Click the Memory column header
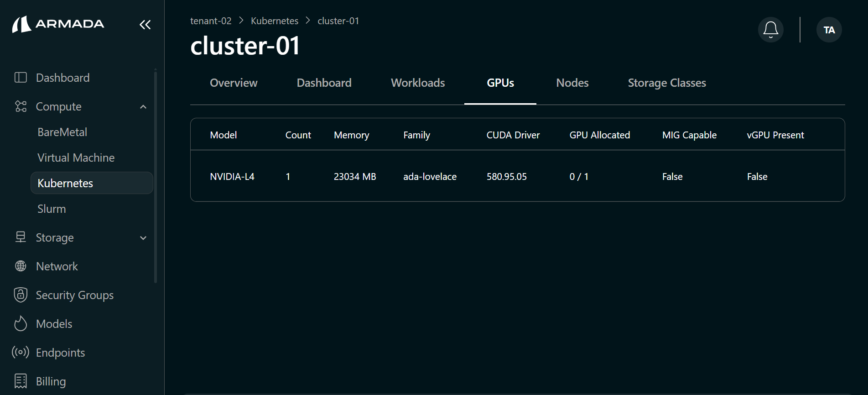 click(352, 135)
